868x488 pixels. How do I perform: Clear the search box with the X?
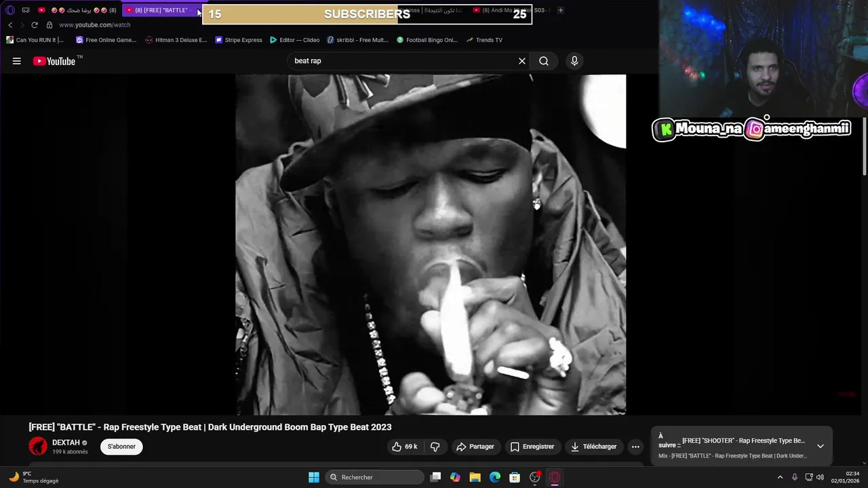[x=522, y=61]
